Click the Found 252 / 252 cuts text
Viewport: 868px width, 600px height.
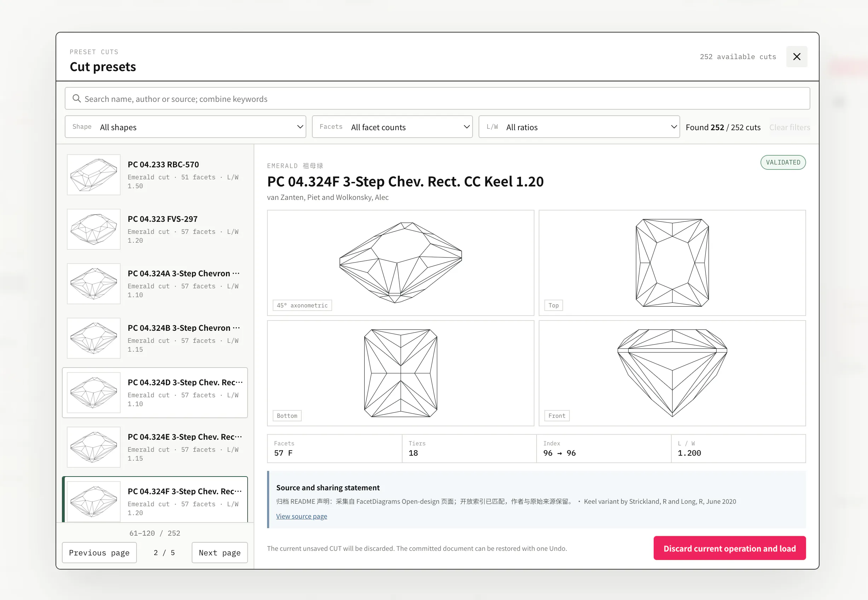point(723,127)
